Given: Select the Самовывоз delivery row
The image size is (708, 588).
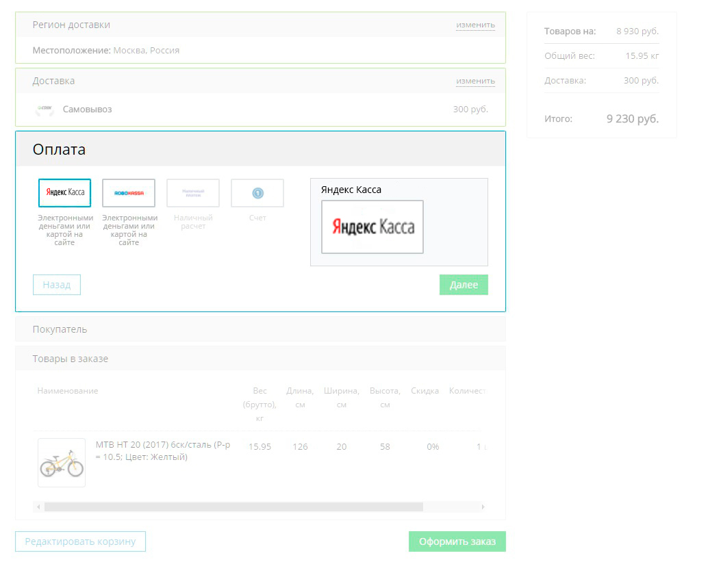Looking at the screenshot, I should pyautogui.click(x=260, y=110).
